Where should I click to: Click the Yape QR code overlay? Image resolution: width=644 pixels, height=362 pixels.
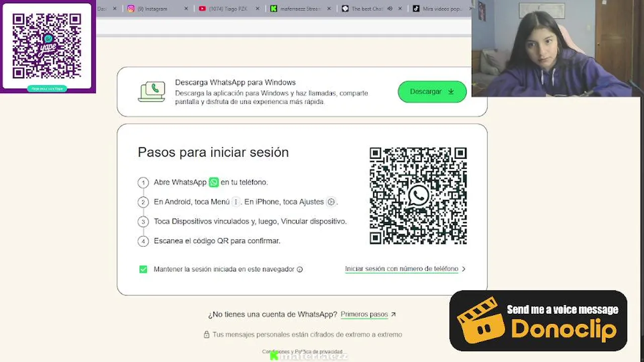click(x=47, y=46)
